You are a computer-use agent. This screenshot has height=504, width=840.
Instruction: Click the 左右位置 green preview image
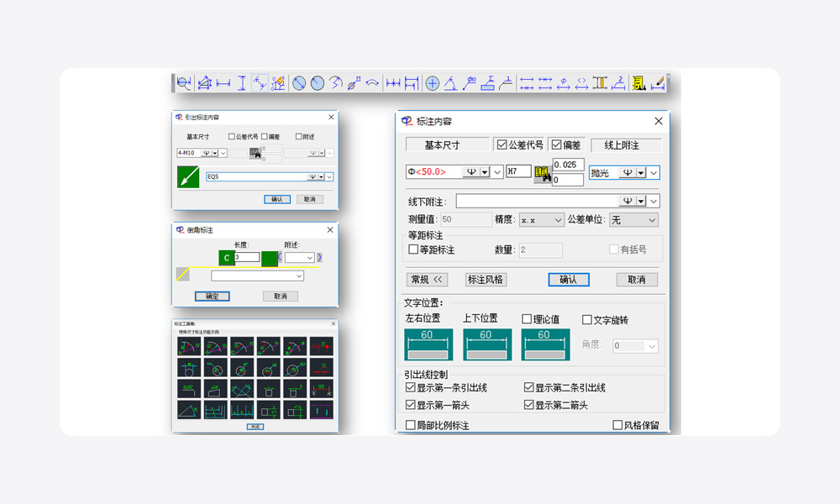(x=428, y=344)
